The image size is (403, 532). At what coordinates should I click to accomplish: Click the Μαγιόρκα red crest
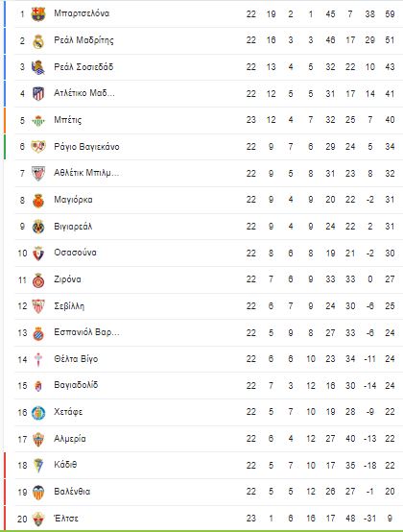pyautogui.click(x=38, y=200)
